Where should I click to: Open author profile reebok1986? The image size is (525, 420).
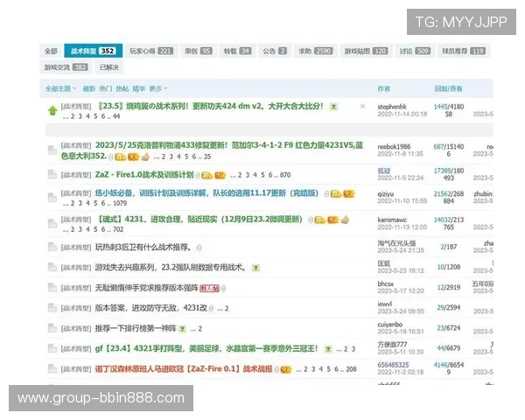(394, 146)
